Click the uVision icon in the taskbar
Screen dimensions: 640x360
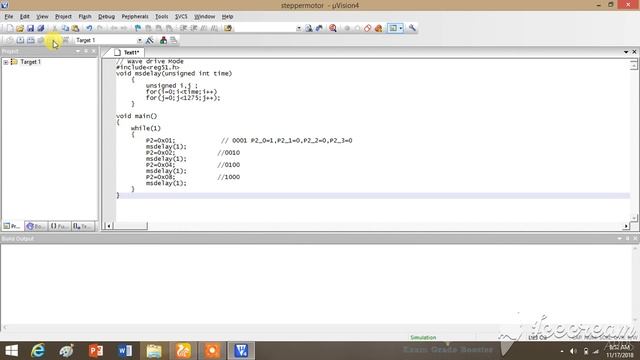tap(241, 351)
